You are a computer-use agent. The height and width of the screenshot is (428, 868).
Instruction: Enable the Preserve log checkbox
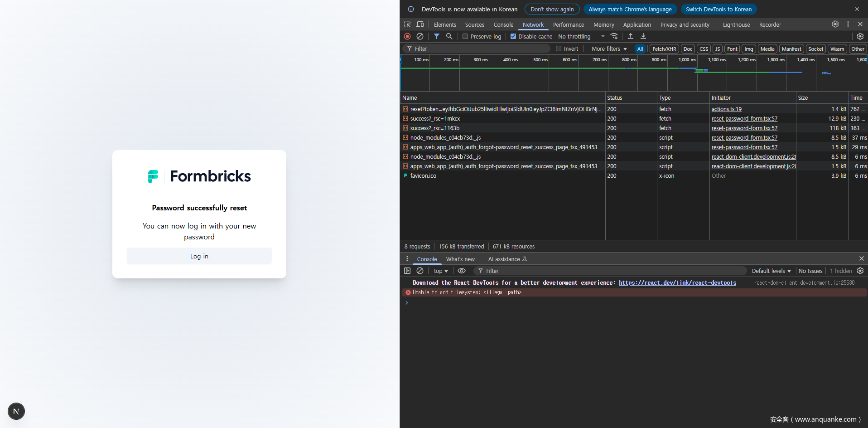(465, 37)
